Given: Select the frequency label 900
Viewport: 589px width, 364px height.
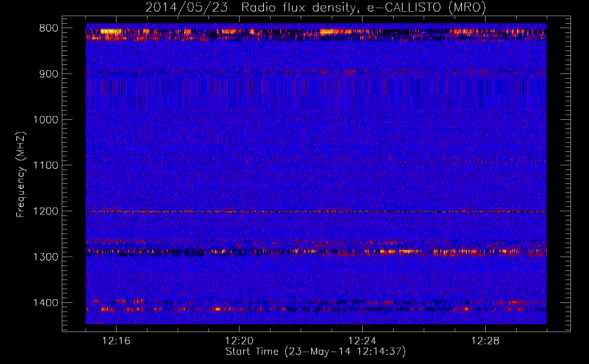Looking at the screenshot, I should [49, 74].
